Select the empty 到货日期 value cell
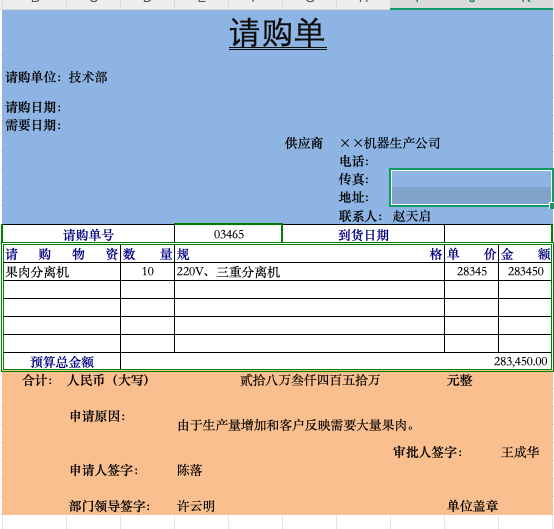Image resolution: width=554 pixels, height=529 pixels. coord(498,234)
